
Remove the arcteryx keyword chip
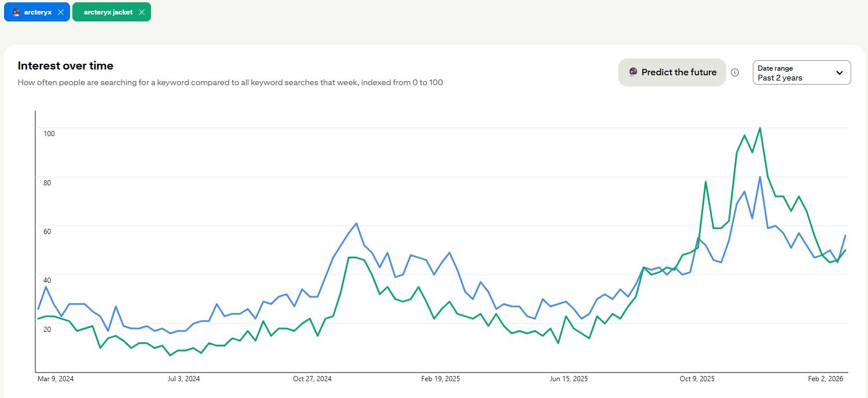point(61,12)
